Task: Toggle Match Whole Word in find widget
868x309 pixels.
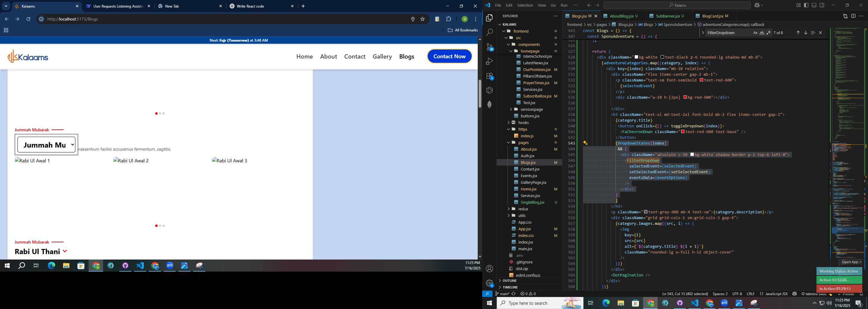Action: tap(762, 33)
